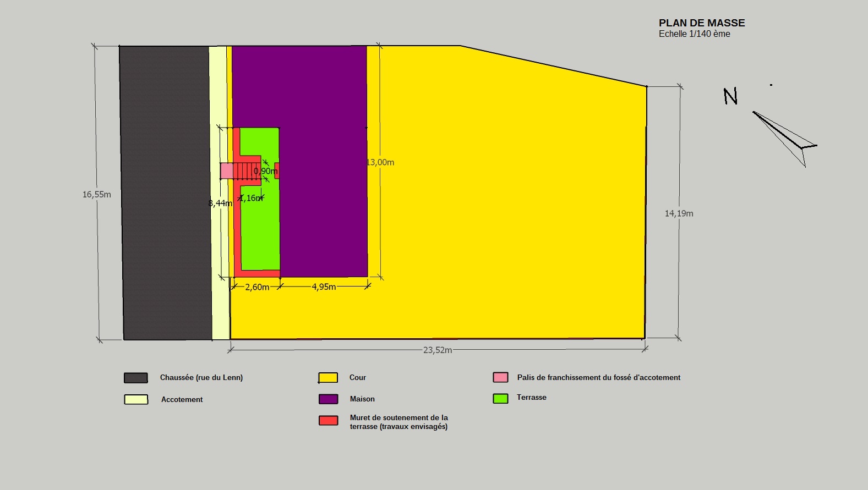Select the Echelle 1/140 ème scale text
This screenshot has height=490, width=868.
tap(694, 34)
